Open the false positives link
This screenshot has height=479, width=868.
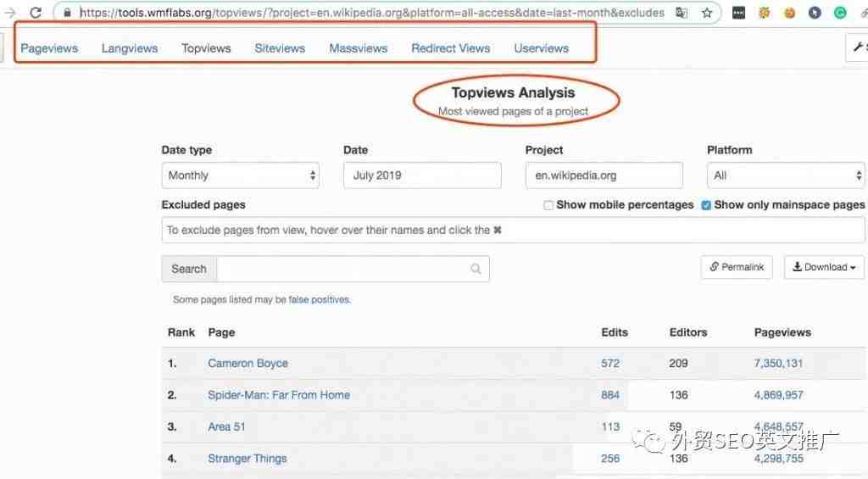[x=319, y=299]
